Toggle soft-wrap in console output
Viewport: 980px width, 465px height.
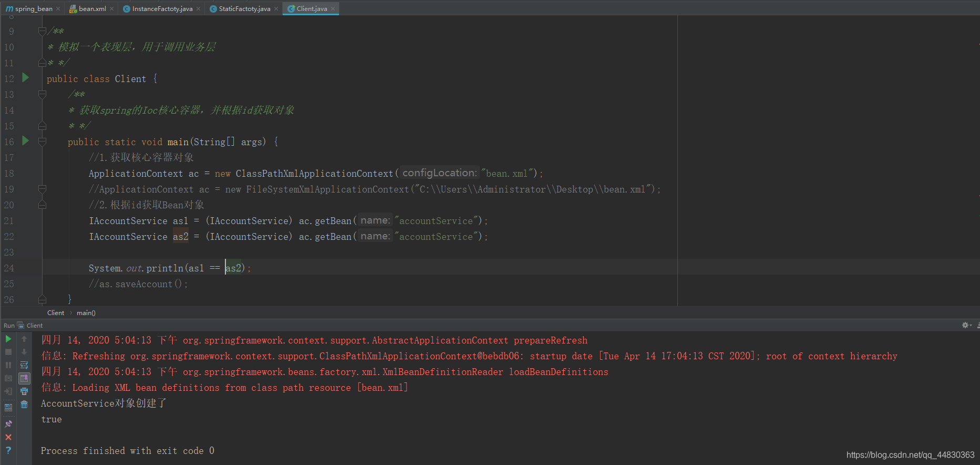pyautogui.click(x=24, y=365)
